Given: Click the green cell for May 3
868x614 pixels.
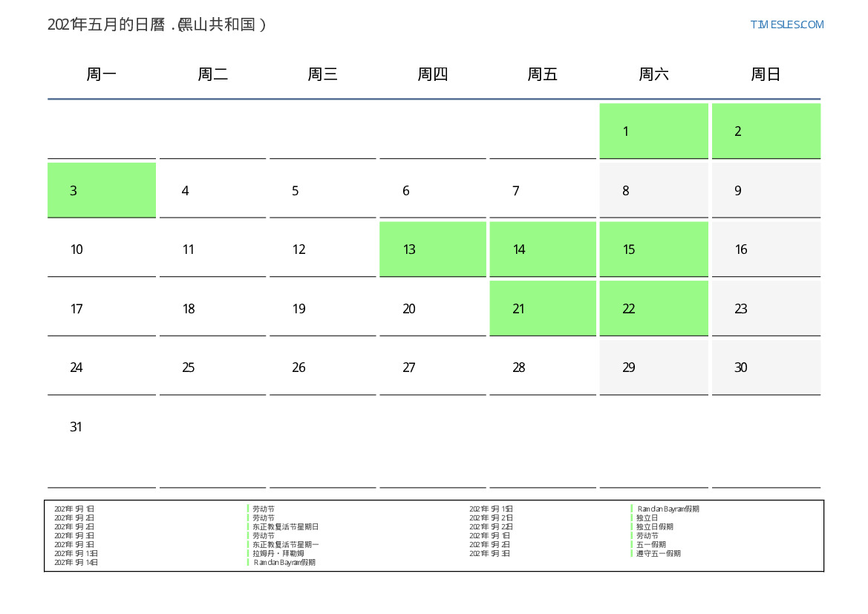Looking at the screenshot, I should click(x=102, y=191).
